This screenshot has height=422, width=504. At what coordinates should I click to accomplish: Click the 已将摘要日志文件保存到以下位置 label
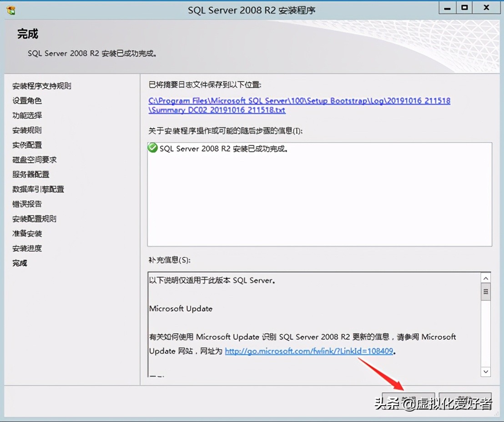tap(205, 85)
